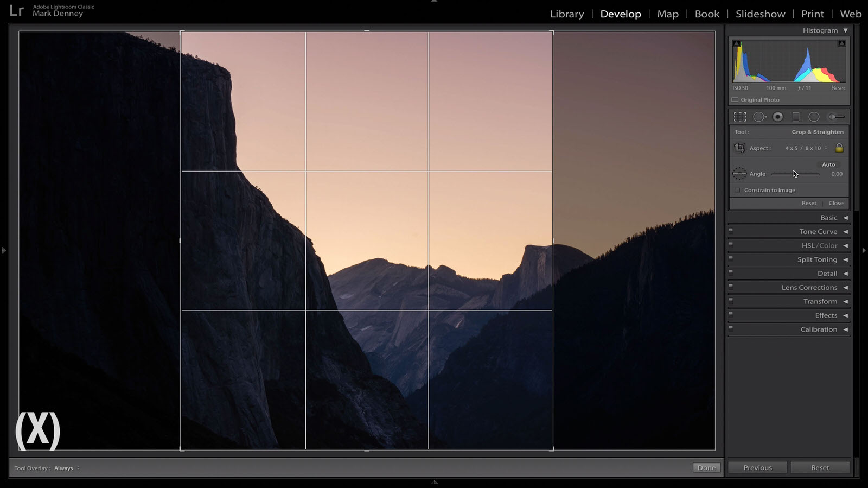The height and width of the screenshot is (488, 868).
Task: Click the angle value 0.00 field
Action: pos(837,174)
